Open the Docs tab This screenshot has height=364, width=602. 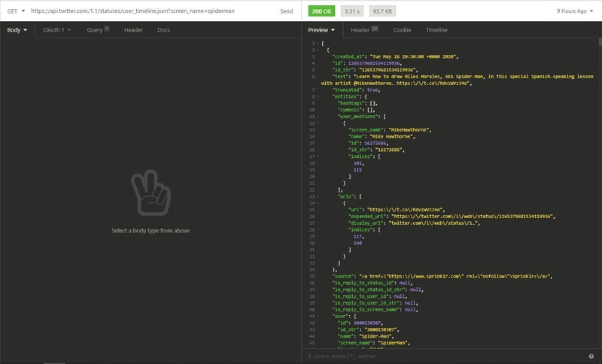click(163, 30)
